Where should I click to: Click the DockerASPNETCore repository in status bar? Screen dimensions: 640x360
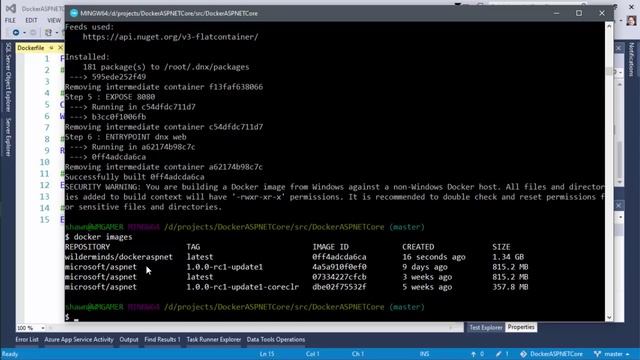[551, 354]
